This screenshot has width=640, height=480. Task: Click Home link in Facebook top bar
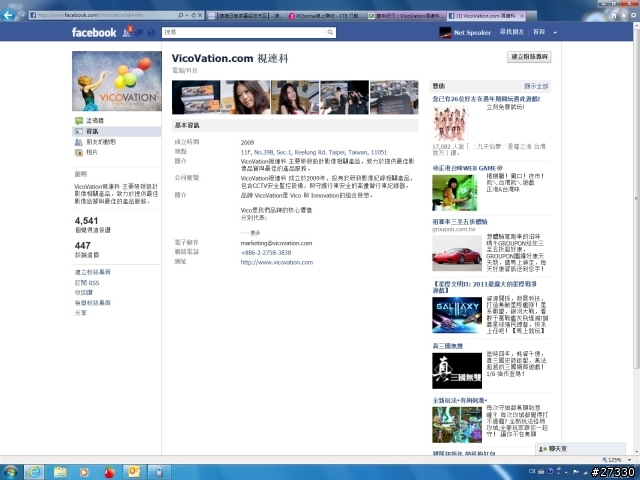[539, 32]
